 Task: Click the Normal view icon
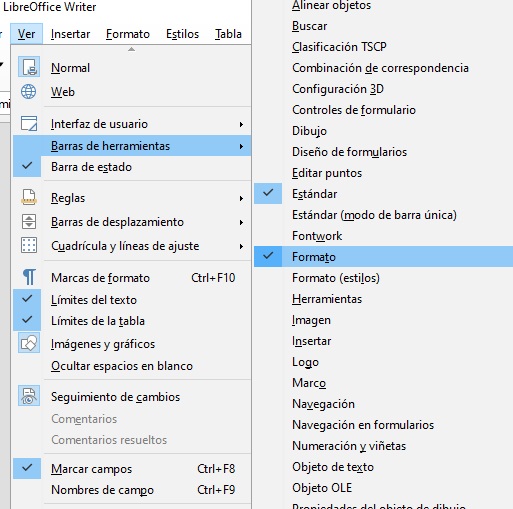(29, 67)
